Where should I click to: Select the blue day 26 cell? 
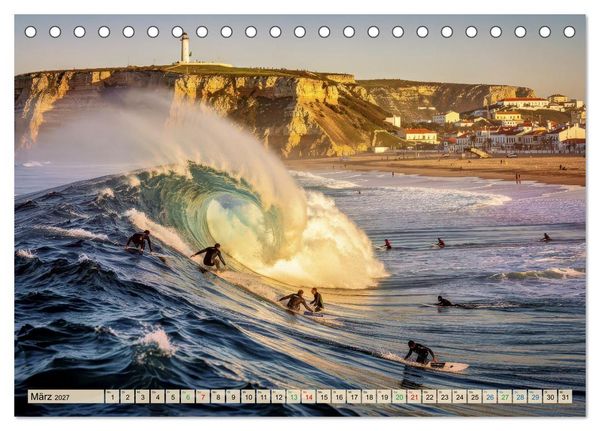(490, 397)
